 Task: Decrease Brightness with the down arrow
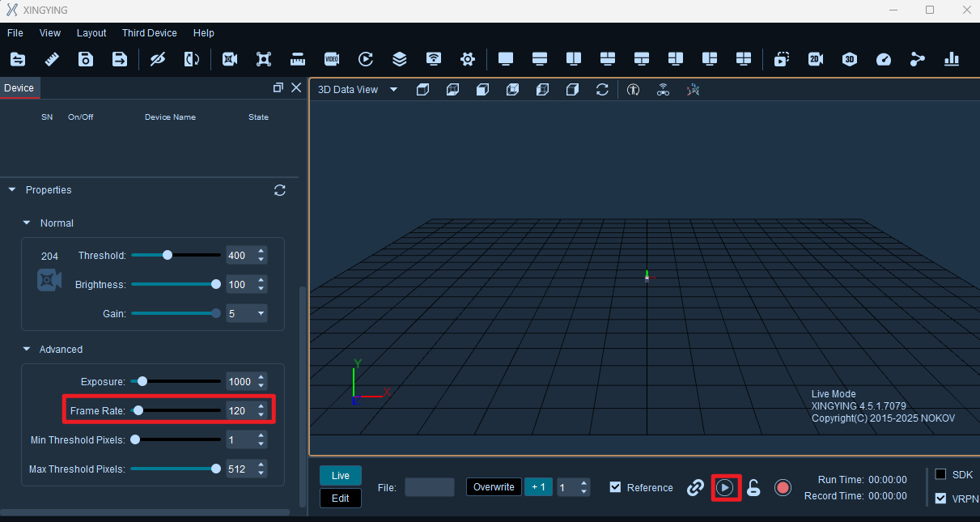261,289
